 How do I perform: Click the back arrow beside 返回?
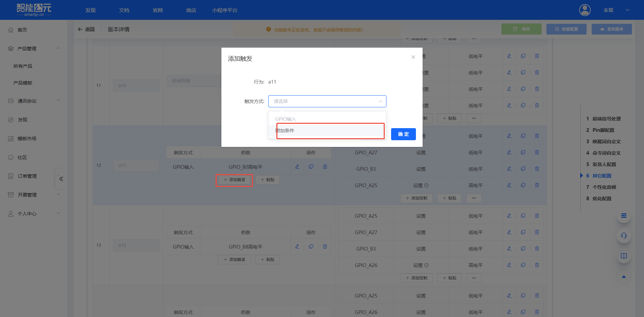80,29
